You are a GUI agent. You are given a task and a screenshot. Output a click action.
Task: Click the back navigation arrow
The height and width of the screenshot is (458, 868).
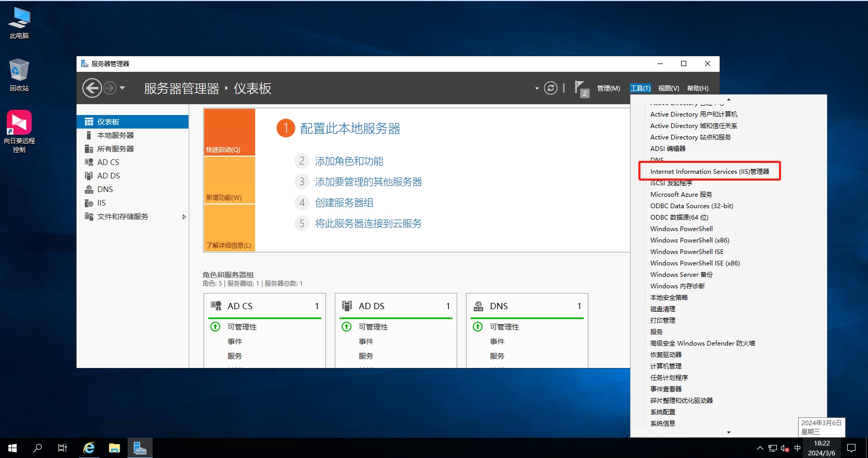coord(92,88)
